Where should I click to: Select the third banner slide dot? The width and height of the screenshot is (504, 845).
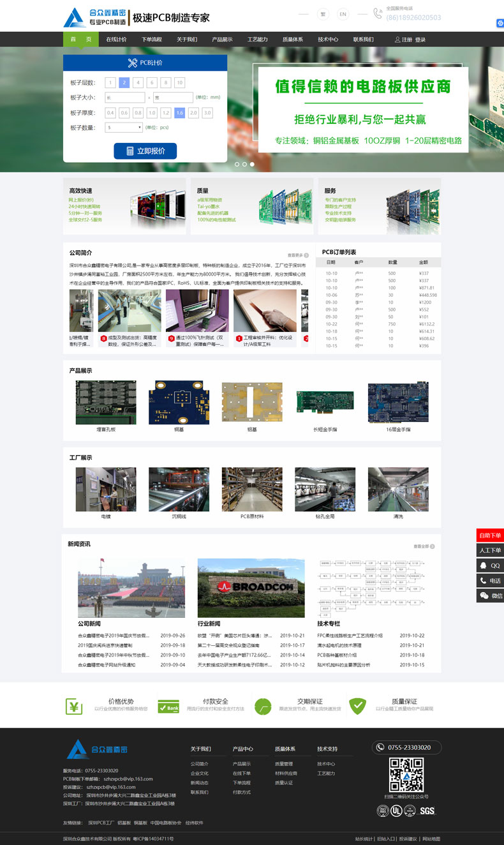coord(252,164)
